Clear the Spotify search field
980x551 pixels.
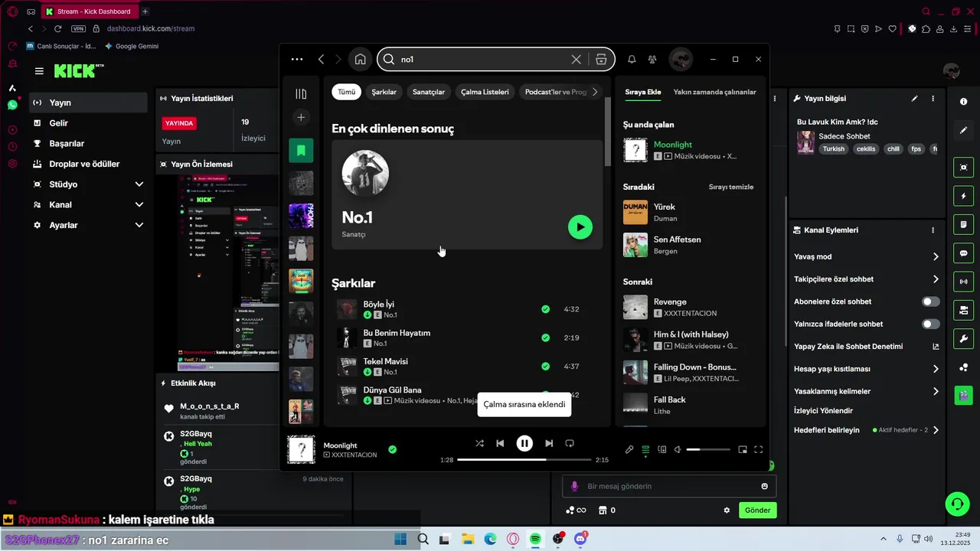[x=577, y=59]
